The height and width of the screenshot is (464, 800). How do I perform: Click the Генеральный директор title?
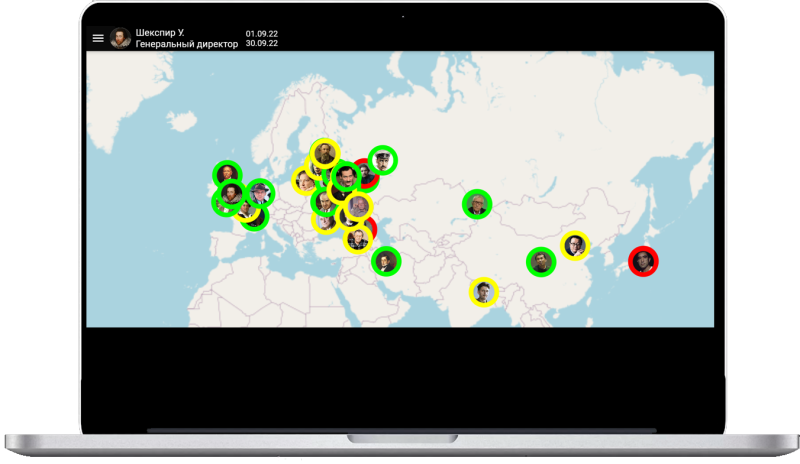point(187,44)
